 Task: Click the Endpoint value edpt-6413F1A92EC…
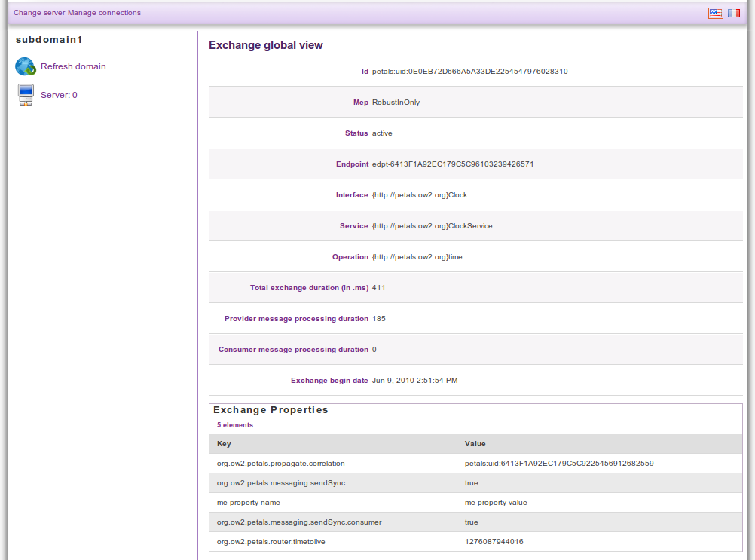(x=453, y=164)
